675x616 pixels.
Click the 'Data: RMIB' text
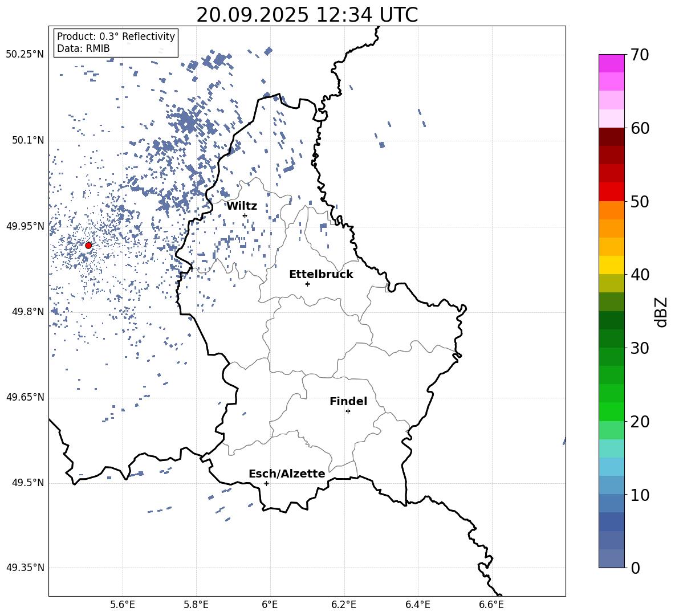pyautogui.click(x=83, y=48)
